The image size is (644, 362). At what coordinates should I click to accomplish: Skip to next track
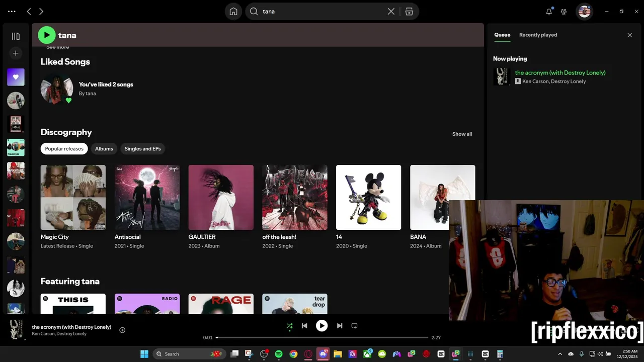(339, 326)
